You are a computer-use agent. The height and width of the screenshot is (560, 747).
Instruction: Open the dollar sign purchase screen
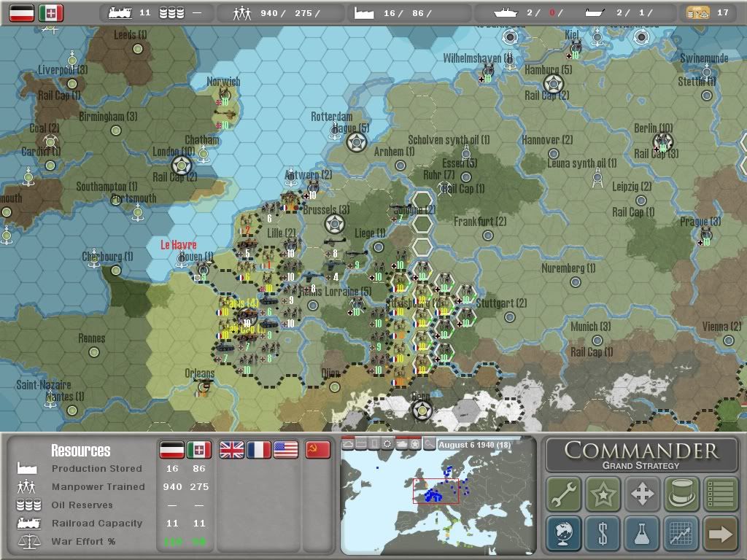click(603, 533)
